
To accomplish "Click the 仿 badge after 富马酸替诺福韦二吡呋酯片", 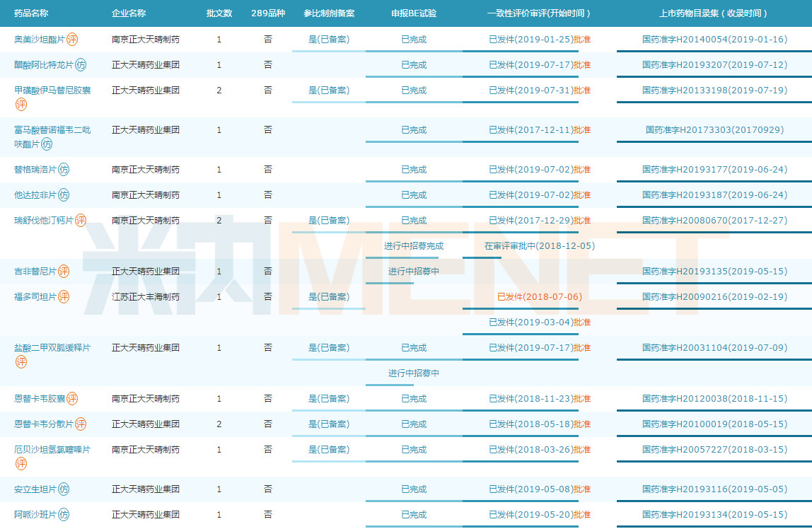I will coord(47,144).
